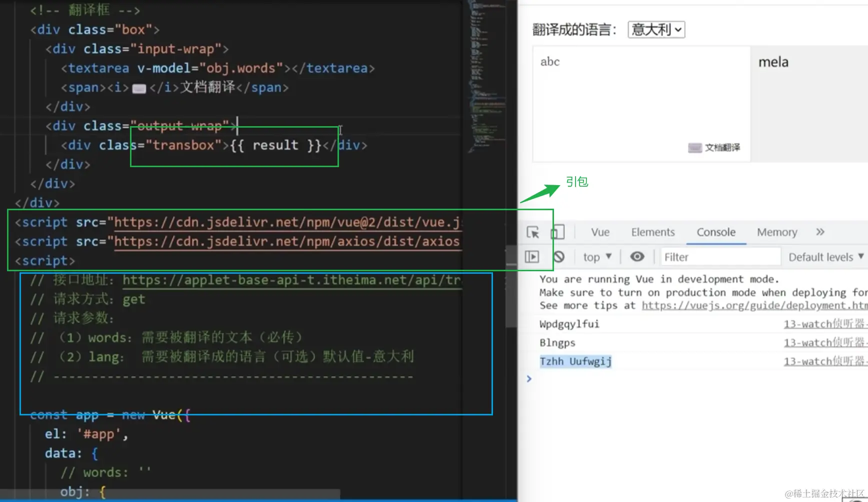
Task: Click the keyboard icon beside 文档翻译
Action: (x=695, y=148)
